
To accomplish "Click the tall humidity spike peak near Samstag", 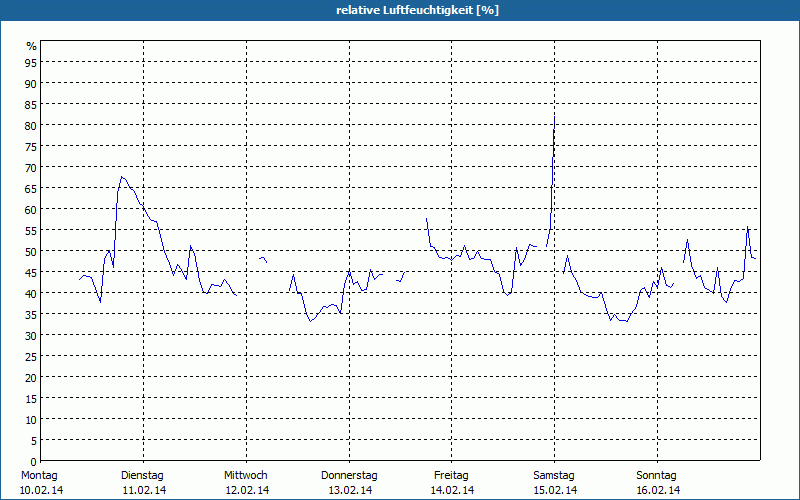I will point(555,115).
